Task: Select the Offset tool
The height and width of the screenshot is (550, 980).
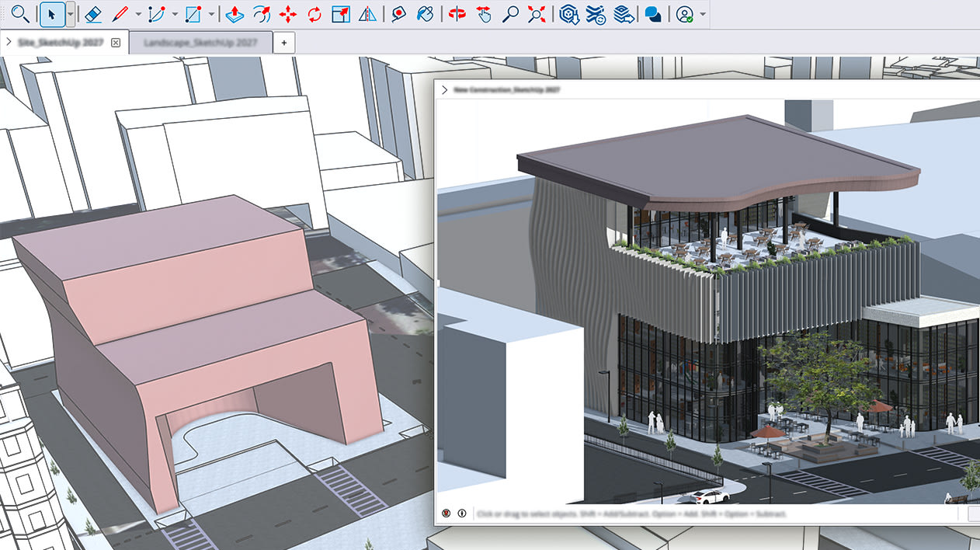Action: [262, 14]
